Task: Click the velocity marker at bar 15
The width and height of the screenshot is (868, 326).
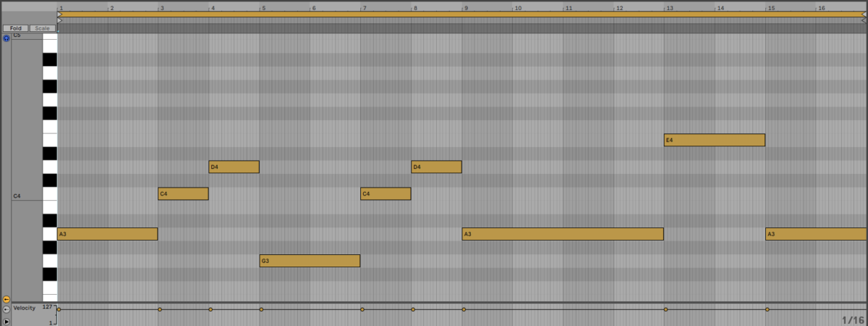Action: (767, 309)
